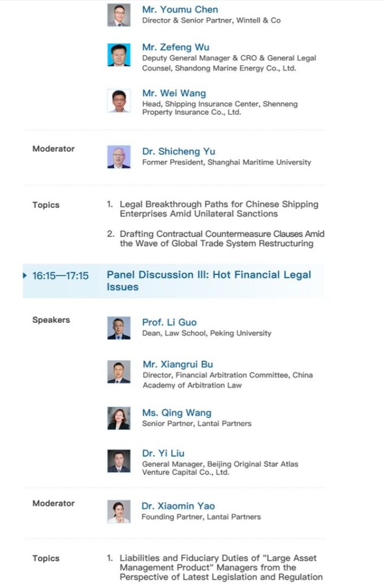Select Ms. Qing Wang's portrait thumbnail
384x588 pixels.
coord(119,418)
